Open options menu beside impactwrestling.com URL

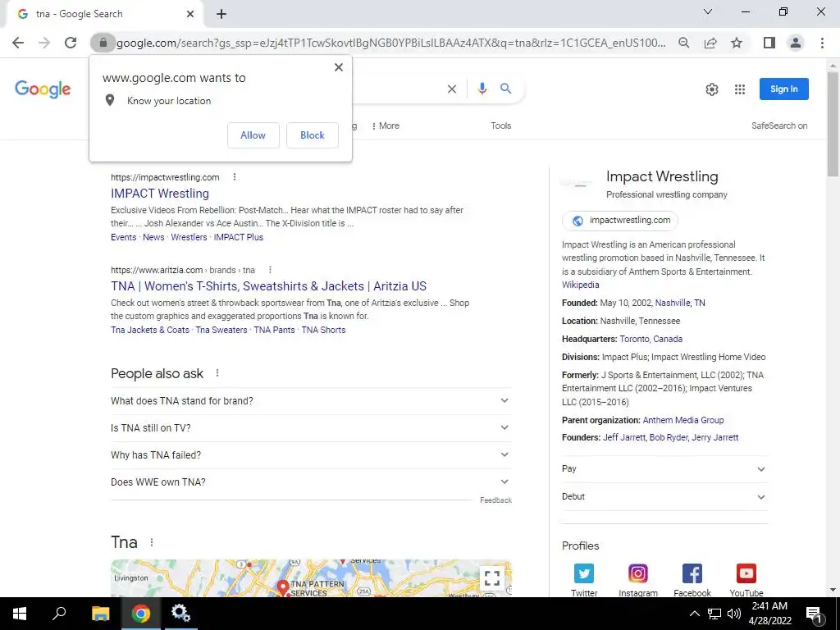234,177
